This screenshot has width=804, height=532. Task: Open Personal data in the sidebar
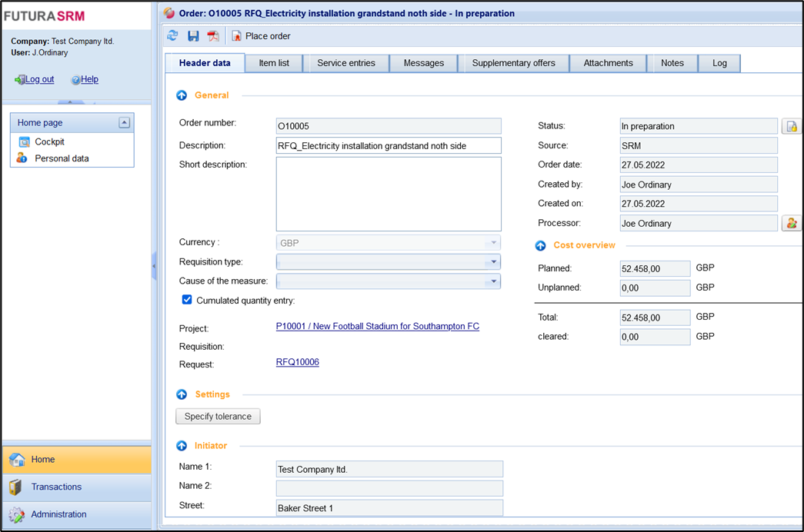click(x=62, y=158)
